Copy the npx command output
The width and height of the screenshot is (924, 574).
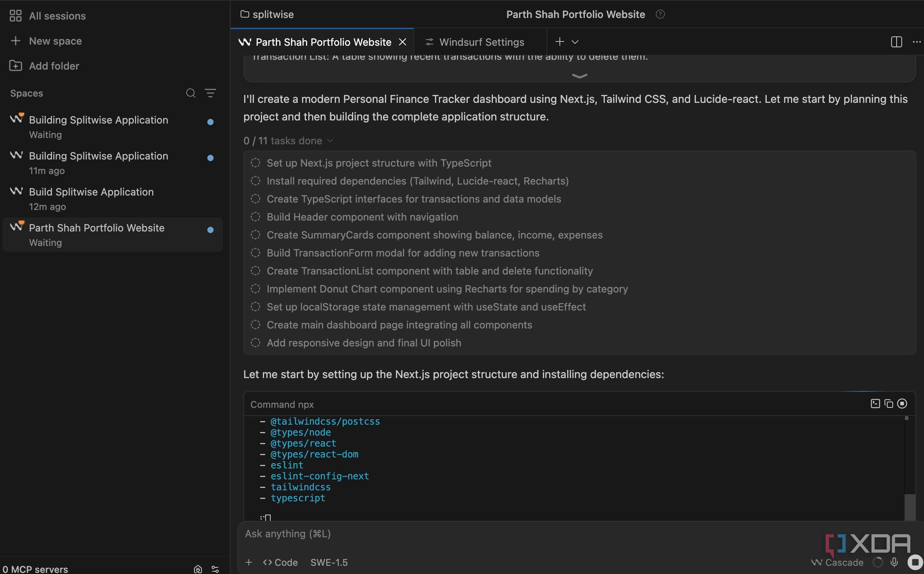click(x=889, y=404)
